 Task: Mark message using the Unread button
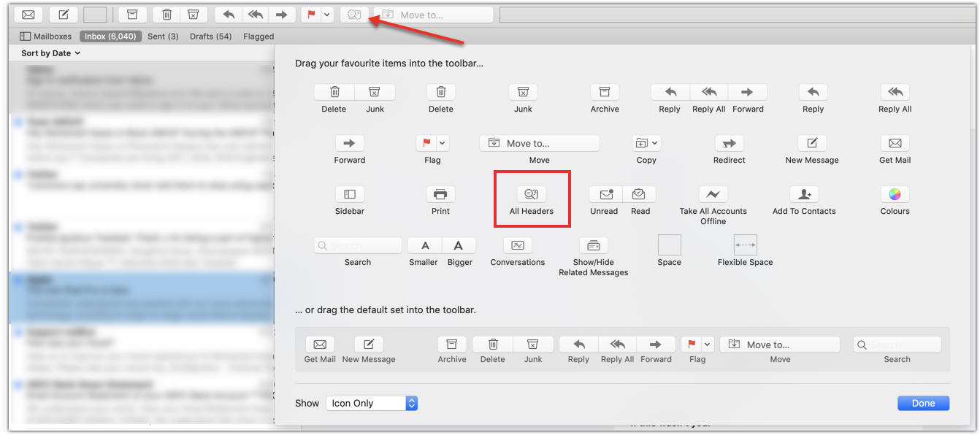coord(605,194)
